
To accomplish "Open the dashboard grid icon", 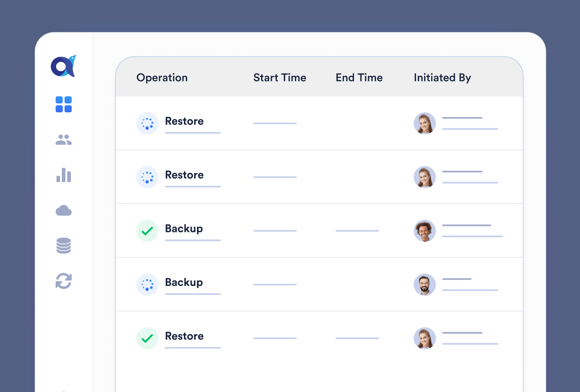I will (64, 105).
